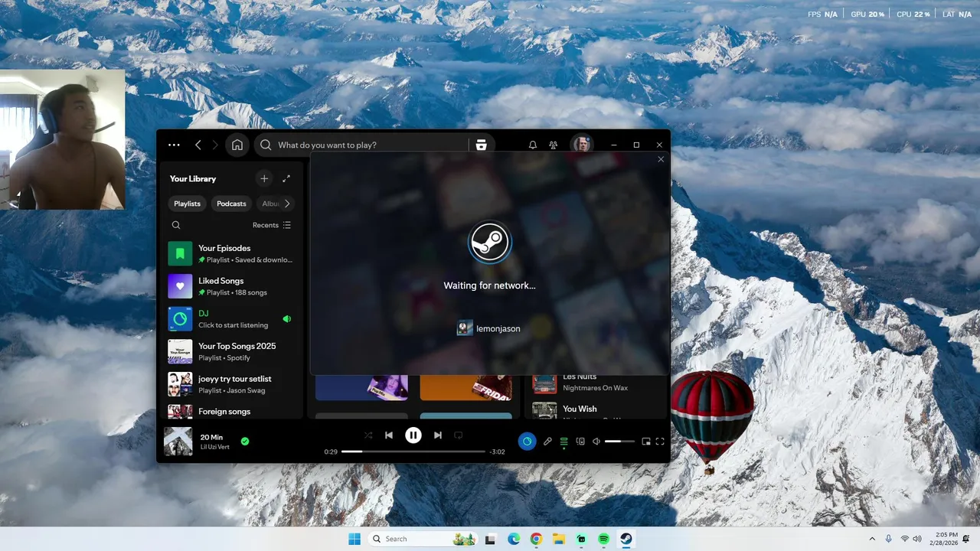This screenshot has width=980, height=551.
Task: Open the Lil Uzi Vert artist link
Action: click(215, 447)
